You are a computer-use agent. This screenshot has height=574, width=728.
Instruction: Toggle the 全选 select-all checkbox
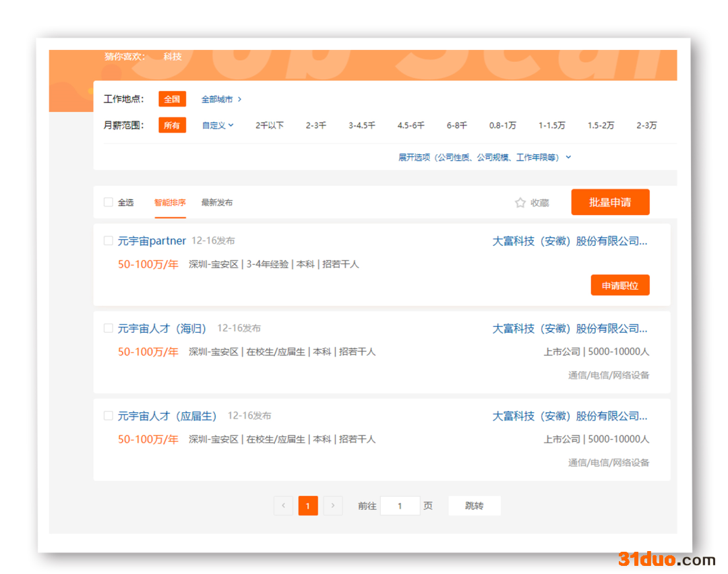(109, 202)
